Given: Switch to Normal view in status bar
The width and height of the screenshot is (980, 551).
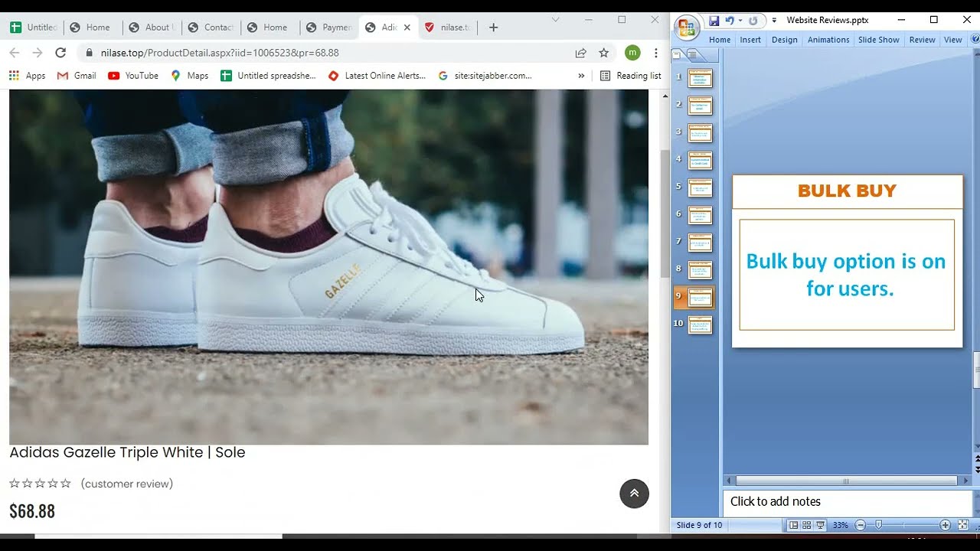Looking at the screenshot, I should pos(794,525).
